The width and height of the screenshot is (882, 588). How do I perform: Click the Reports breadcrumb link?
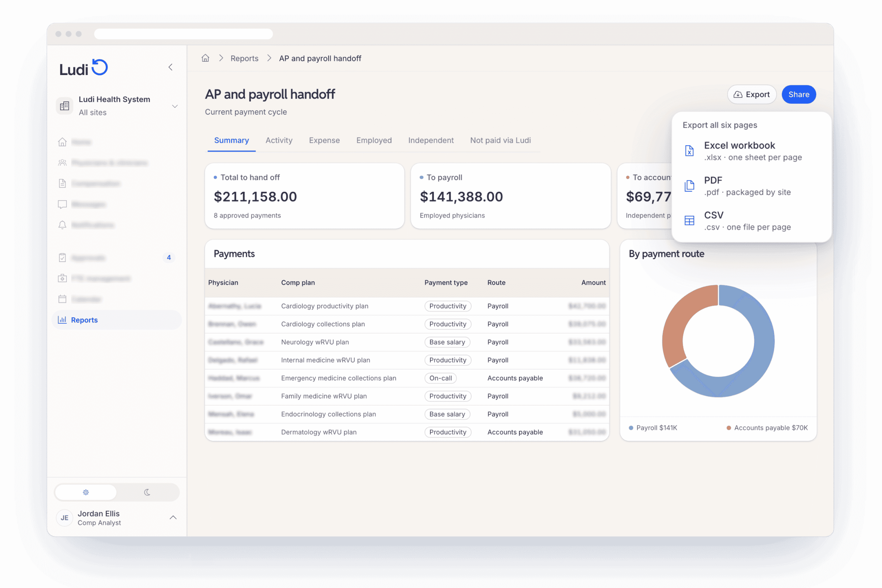[244, 58]
